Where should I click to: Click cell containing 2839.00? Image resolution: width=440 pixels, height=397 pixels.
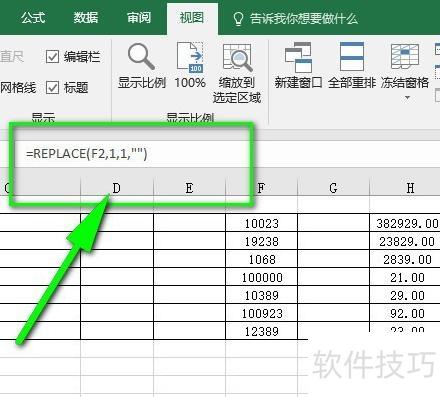(x=405, y=259)
